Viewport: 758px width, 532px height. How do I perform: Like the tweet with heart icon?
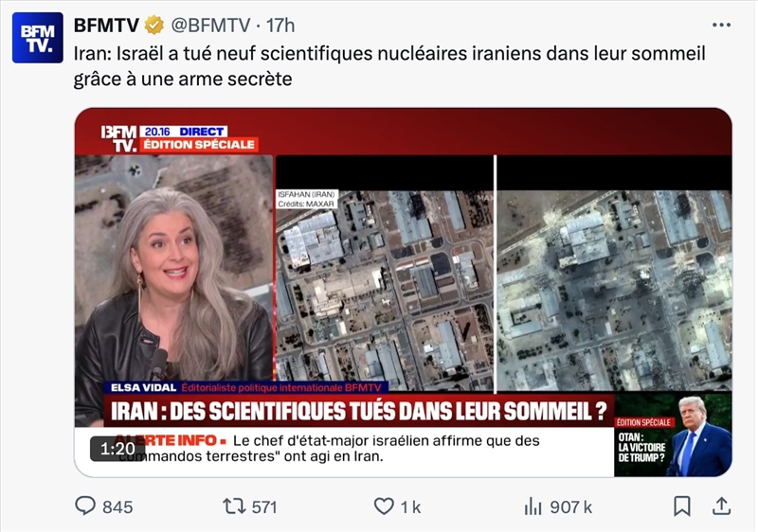coord(384,506)
